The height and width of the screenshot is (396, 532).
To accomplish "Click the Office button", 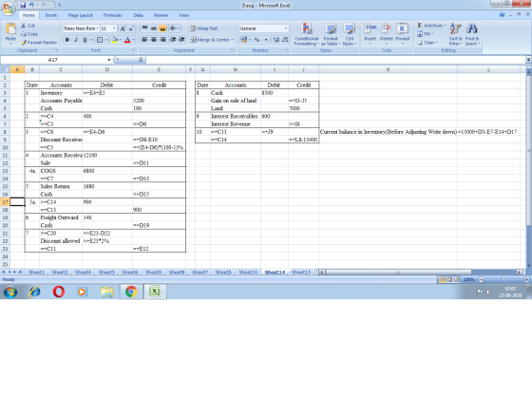I will coord(8,9).
